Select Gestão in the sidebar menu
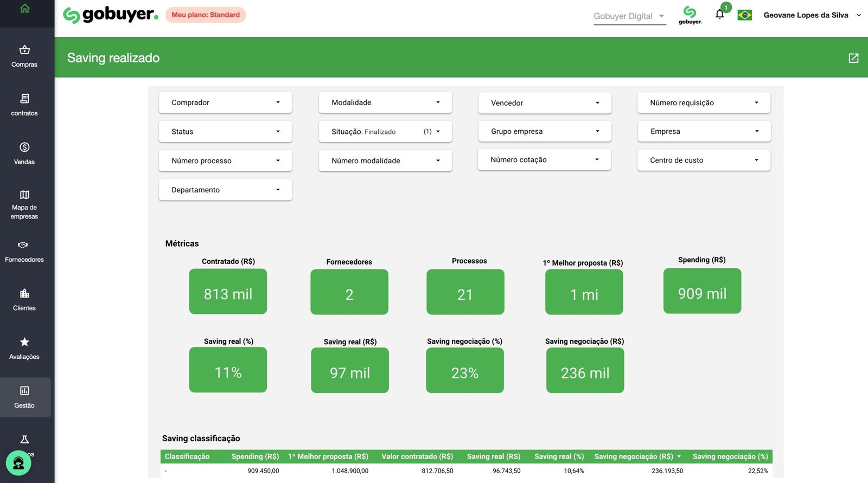The width and height of the screenshot is (868, 483). [25, 397]
